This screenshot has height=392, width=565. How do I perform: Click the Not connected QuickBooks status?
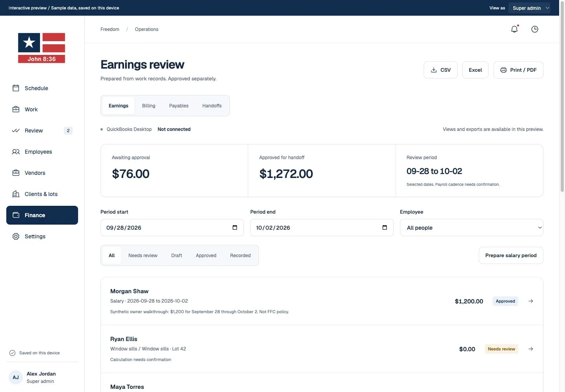point(174,129)
